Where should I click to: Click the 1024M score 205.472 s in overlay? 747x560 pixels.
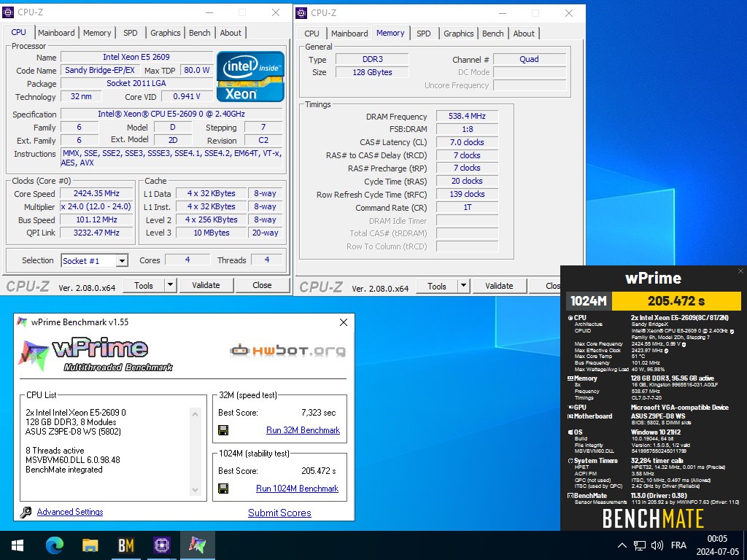coord(676,301)
